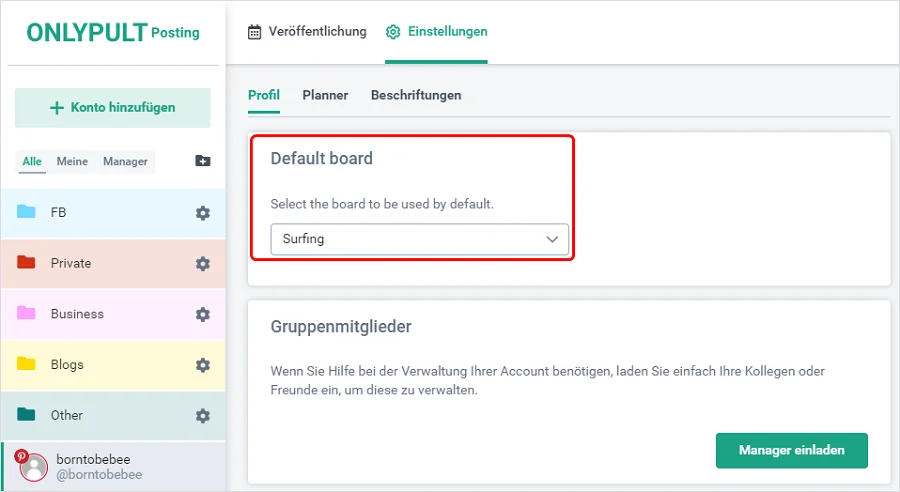This screenshot has height=492, width=900.
Task: Click the borntobebee profile avatar
Action: point(34,467)
